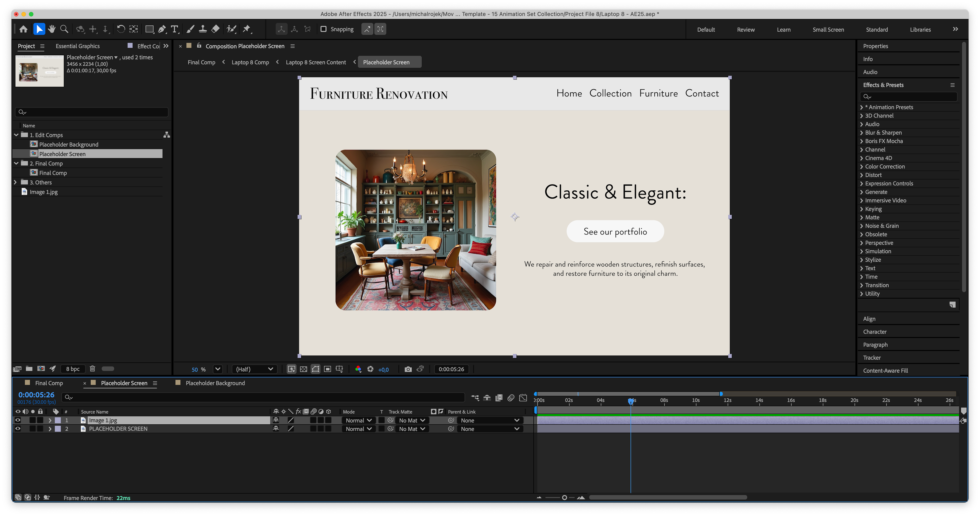Screen dimensions: 980x516
Task: Click the Rectangle shape tool
Action: point(149,29)
